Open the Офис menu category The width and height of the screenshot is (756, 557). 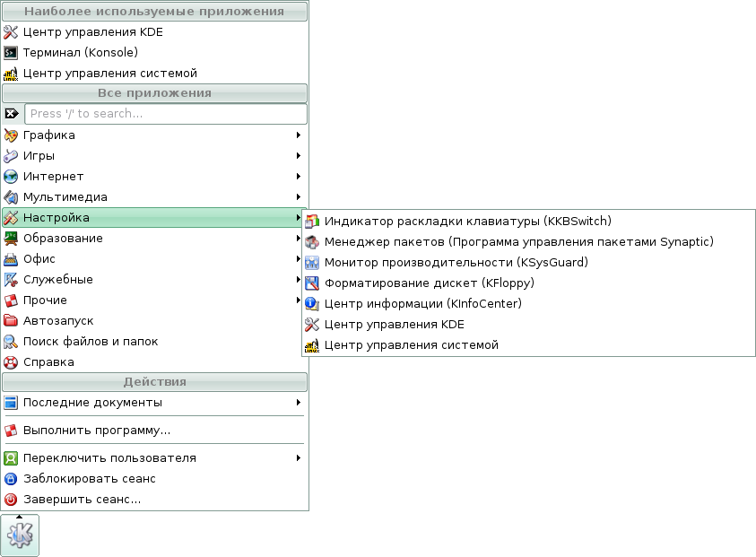click(x=39, y=259)
